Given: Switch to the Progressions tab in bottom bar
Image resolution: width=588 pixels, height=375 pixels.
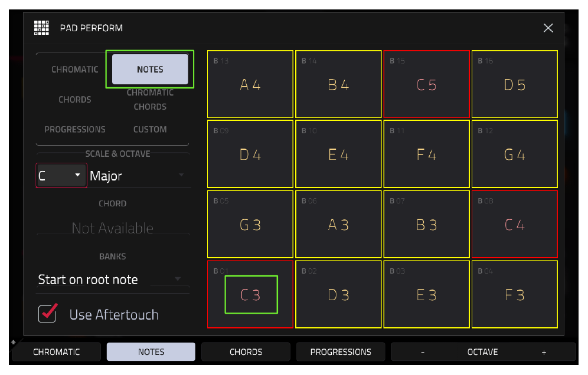Looking at the screenshot, I should point(341,352).
